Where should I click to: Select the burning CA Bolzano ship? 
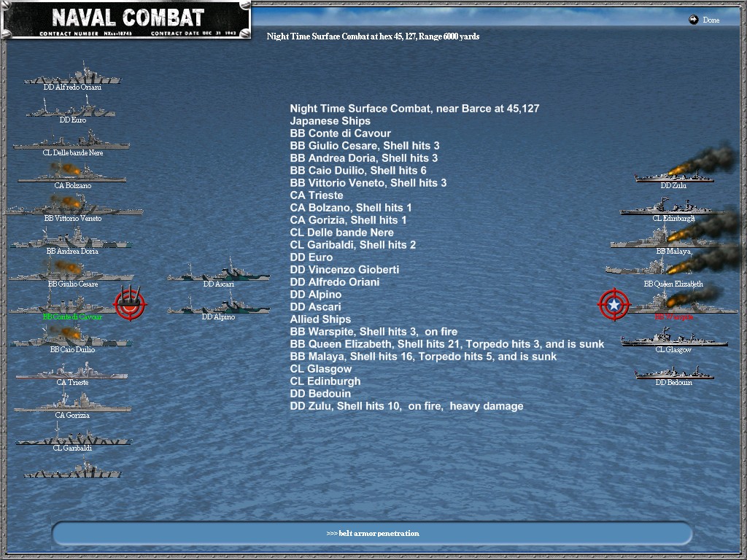72,172
